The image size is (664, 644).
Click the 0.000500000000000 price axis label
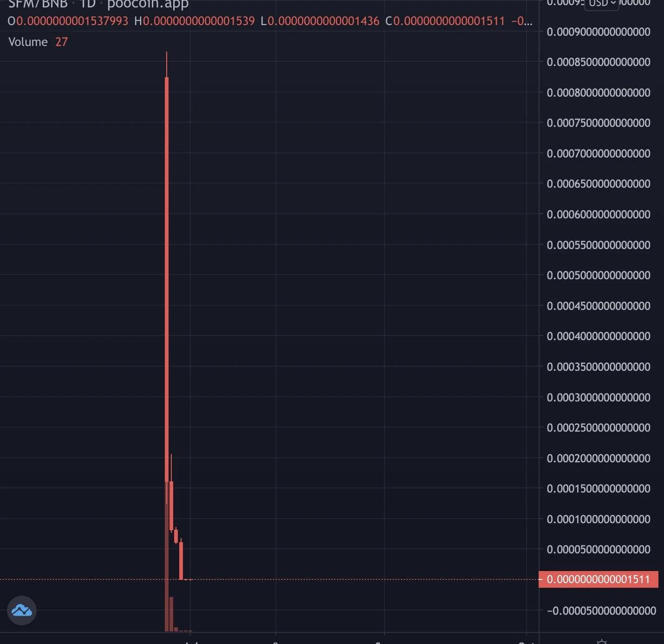coord(598,275)
